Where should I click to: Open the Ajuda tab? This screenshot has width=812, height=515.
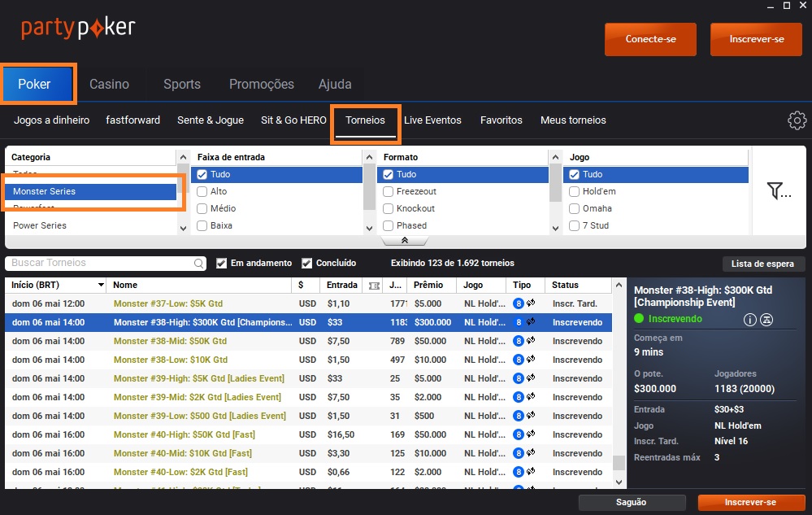[335, 84]
